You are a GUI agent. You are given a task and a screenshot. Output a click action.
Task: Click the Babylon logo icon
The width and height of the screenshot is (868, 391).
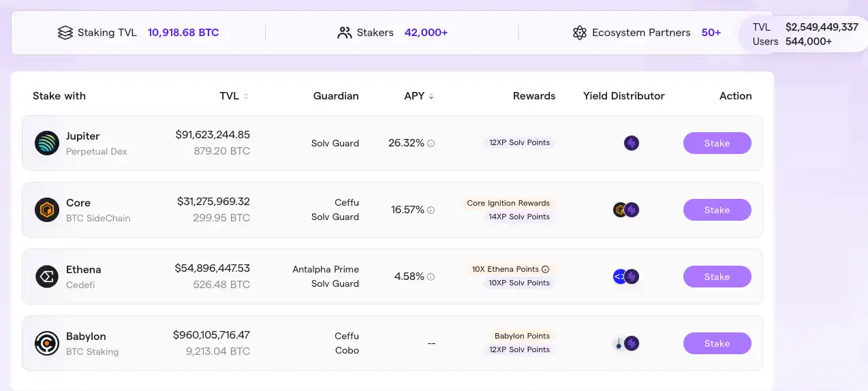(47, 343)
